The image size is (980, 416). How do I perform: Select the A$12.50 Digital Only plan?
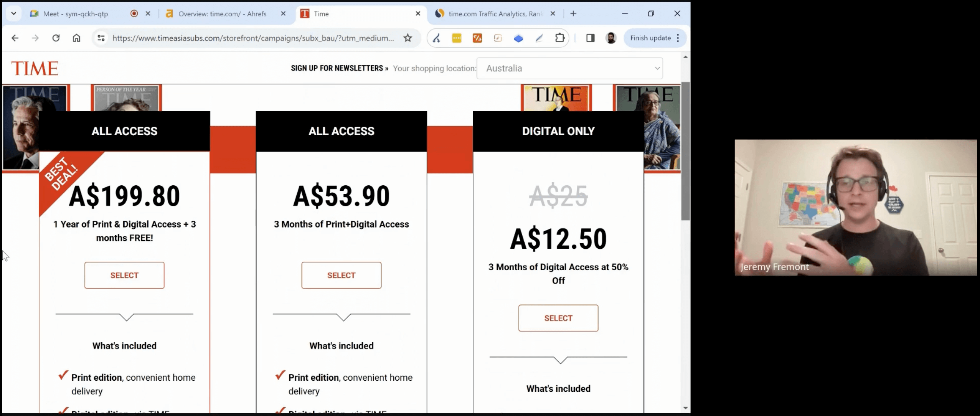[558, 318]
